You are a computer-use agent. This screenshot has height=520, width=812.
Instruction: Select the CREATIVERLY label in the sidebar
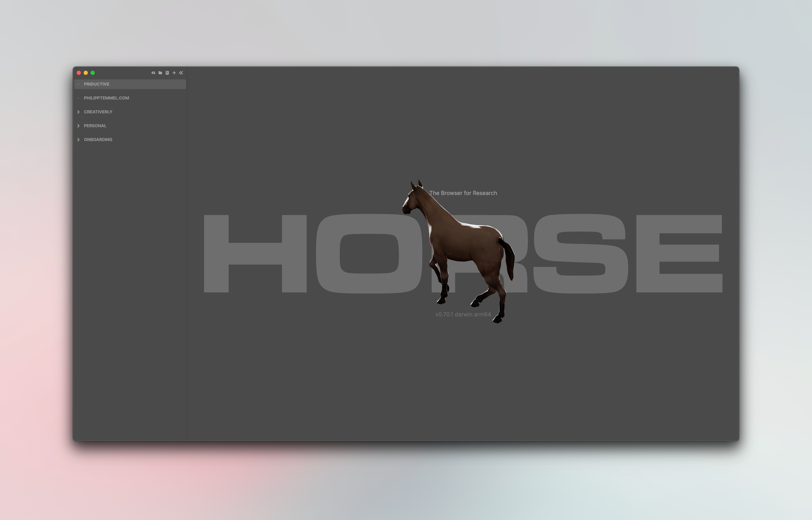98,112
